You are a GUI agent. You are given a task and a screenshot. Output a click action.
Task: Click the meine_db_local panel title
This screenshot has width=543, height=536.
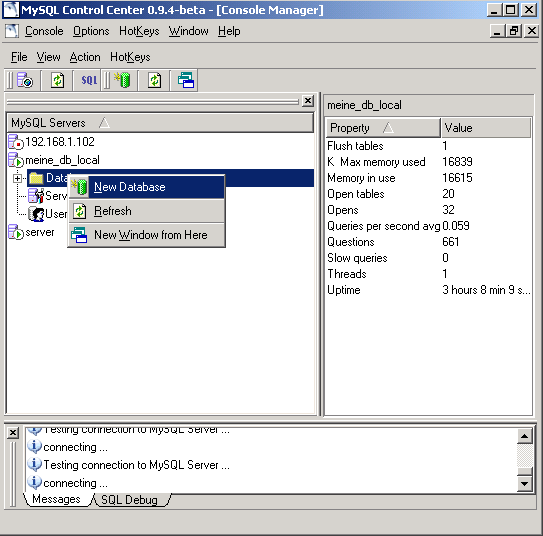364,105
